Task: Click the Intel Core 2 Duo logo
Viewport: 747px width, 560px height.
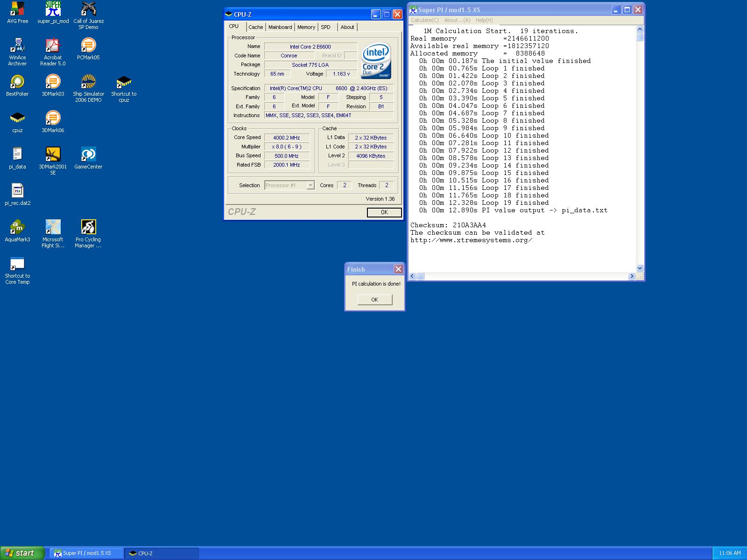Action: click(376, 61)
